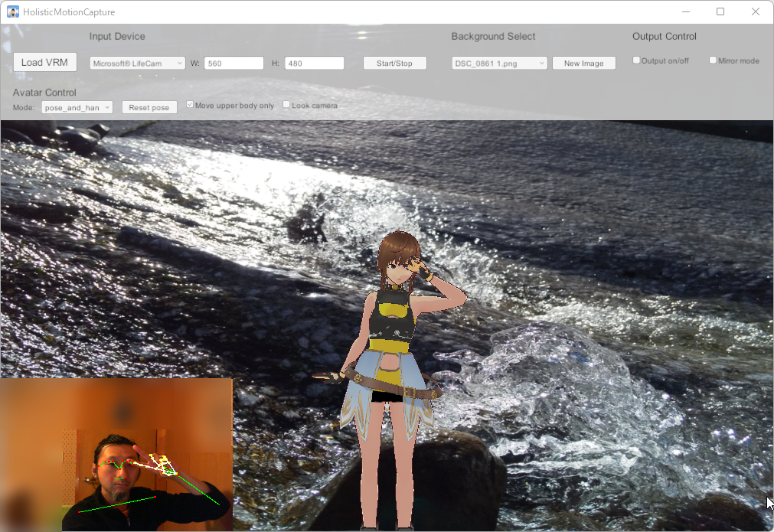Click the HolisticMotionCapture app icon in title bar
This screenshot has height=532, width=774.
[x=13, y=11]
